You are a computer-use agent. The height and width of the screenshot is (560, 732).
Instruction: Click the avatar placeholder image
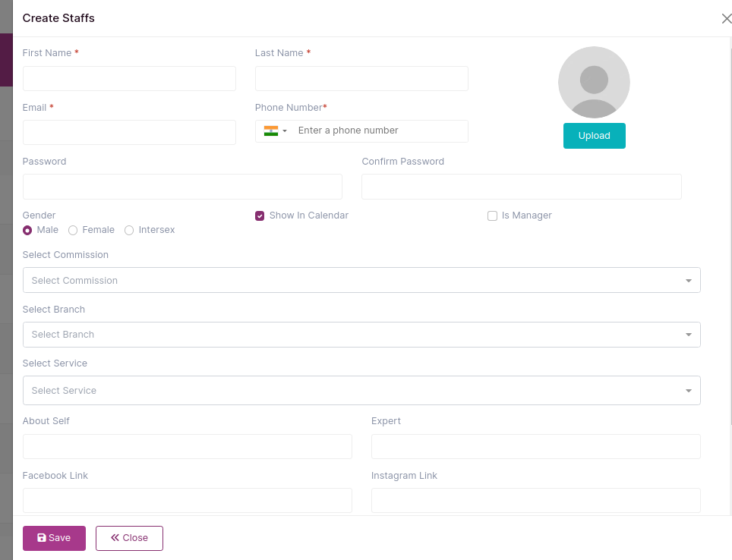point(594,82)
